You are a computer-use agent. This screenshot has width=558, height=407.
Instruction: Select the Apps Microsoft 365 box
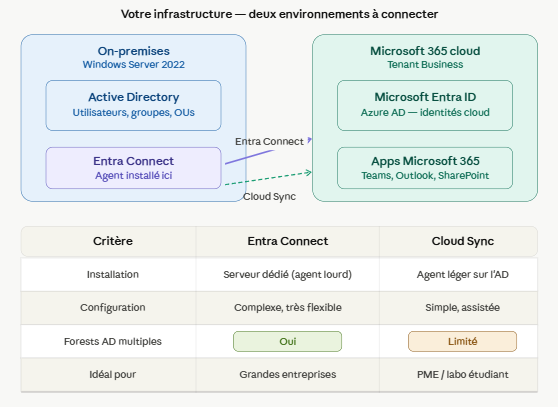point(425,168)
